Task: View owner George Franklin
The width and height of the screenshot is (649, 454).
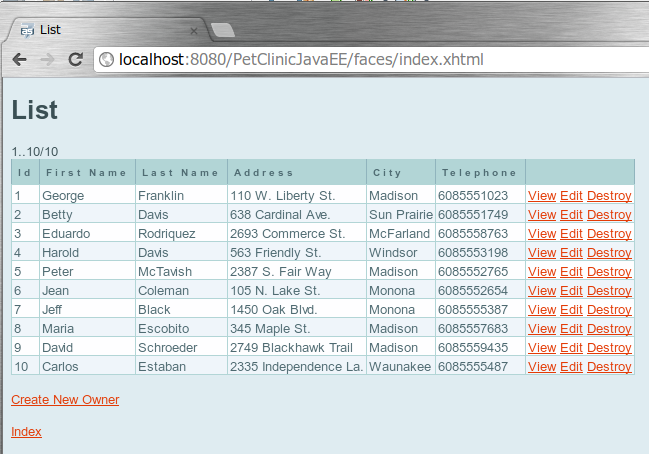Action: pos(542,196)
